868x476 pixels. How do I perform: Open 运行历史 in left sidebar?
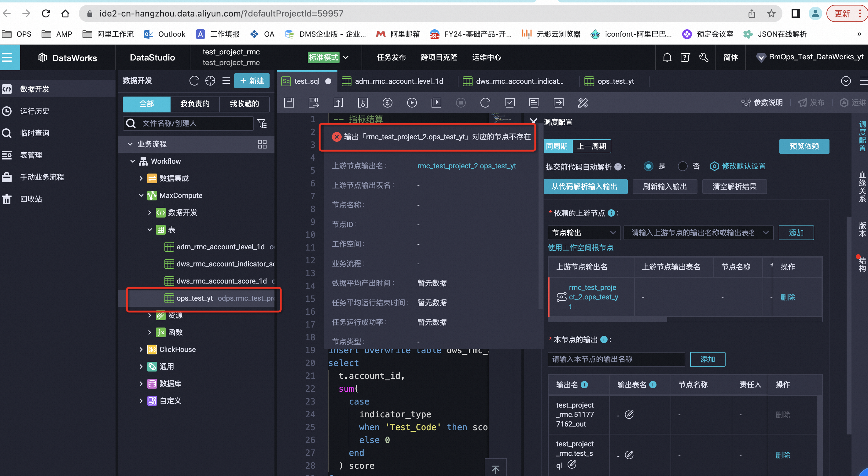coord(35,111)
